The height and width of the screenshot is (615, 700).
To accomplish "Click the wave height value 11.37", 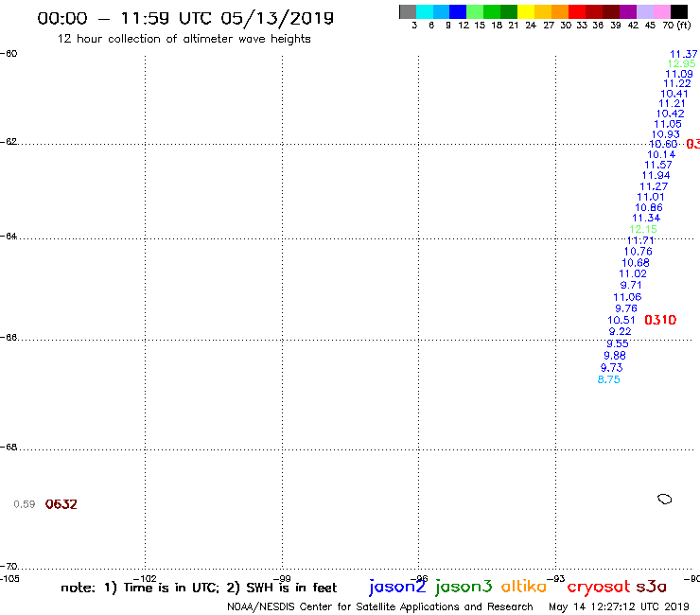I will [684, 54].
